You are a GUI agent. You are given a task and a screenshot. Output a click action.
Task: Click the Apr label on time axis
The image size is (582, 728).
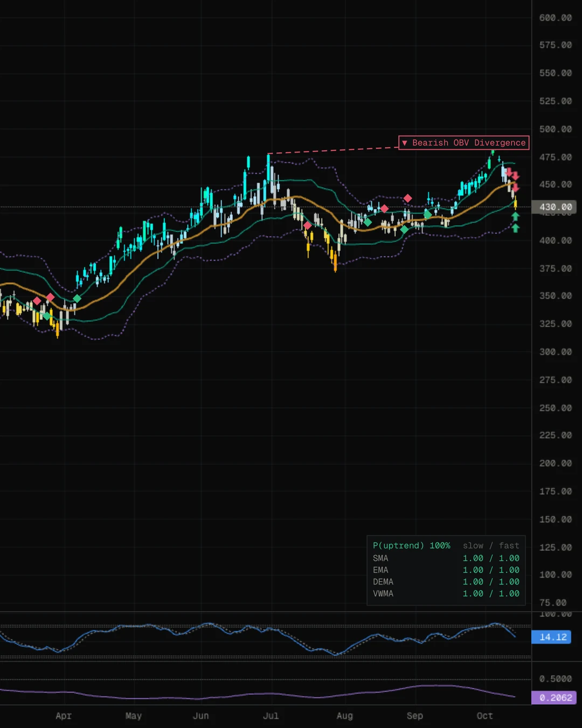coord(64,716)
